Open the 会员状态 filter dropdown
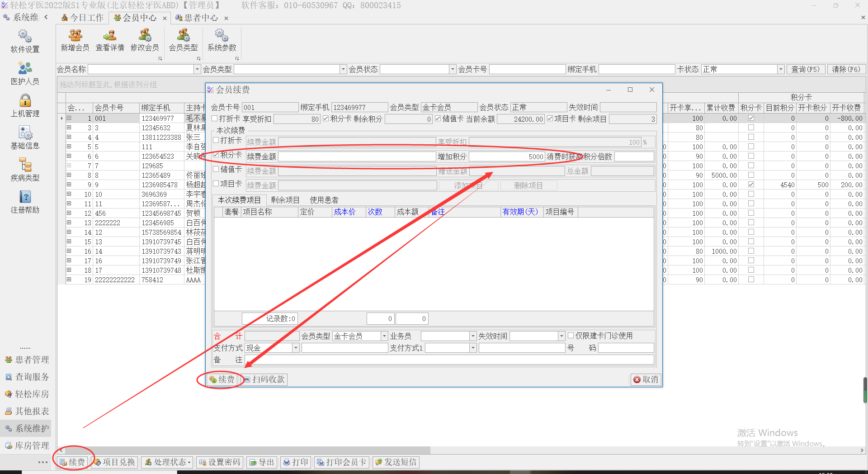 453,69
